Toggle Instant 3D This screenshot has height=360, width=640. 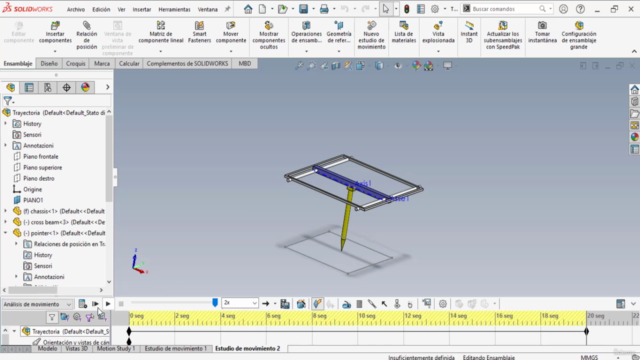tap(469, 32)
